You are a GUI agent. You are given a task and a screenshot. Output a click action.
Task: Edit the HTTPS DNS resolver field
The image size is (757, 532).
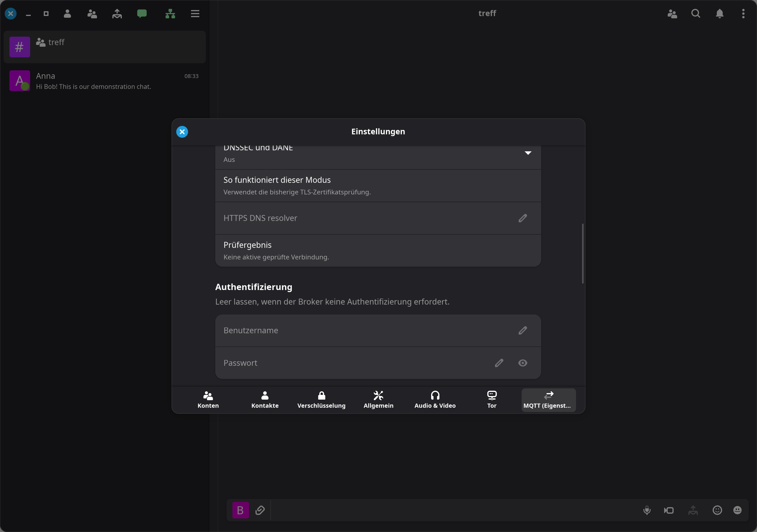523,218
